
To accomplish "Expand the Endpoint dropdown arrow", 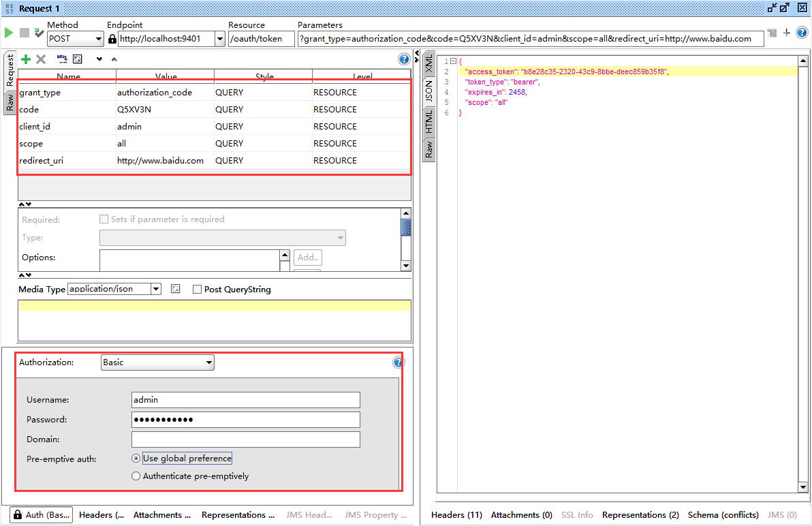I will click(219, 39).
